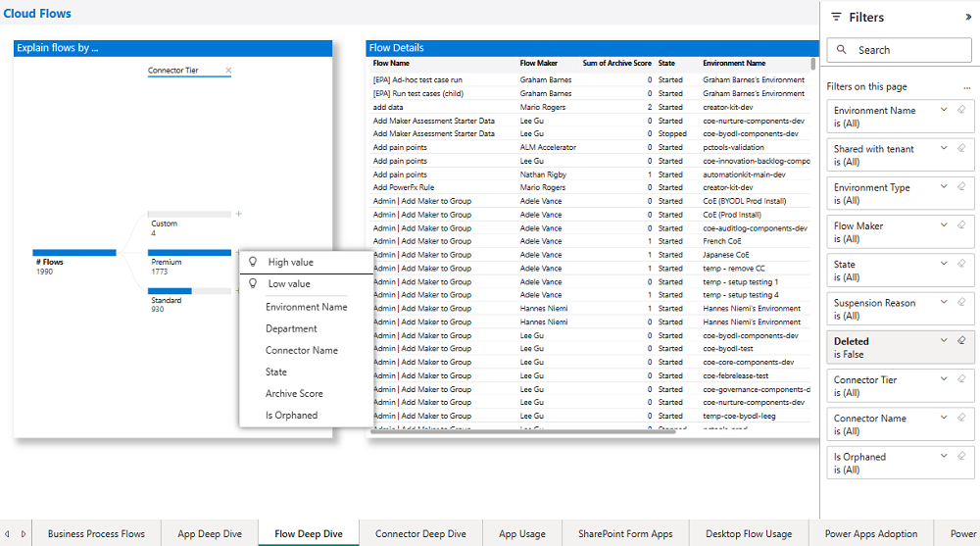Screen dimensions: 980x546
Task: Remove Connector Tier level with X
Action: (x=228, y=71)
